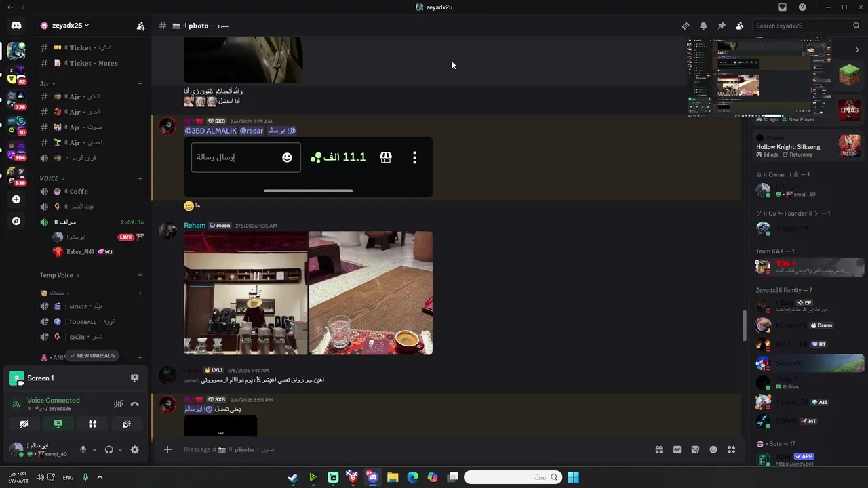Open Discover servers compass icon
Screen dimensions: 868x488
coord(16,221)
